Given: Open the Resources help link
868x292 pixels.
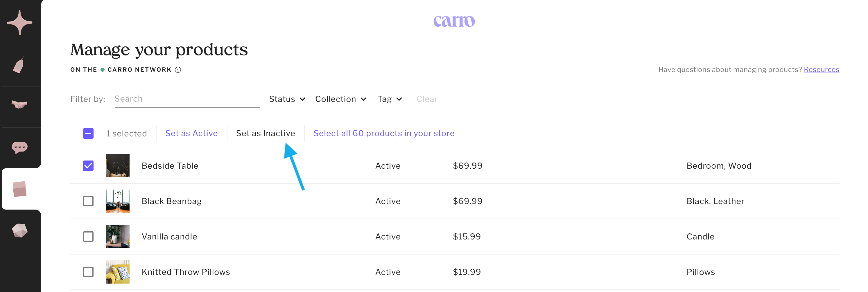Looking at the screenshot, I should click(x=821, y=70).
